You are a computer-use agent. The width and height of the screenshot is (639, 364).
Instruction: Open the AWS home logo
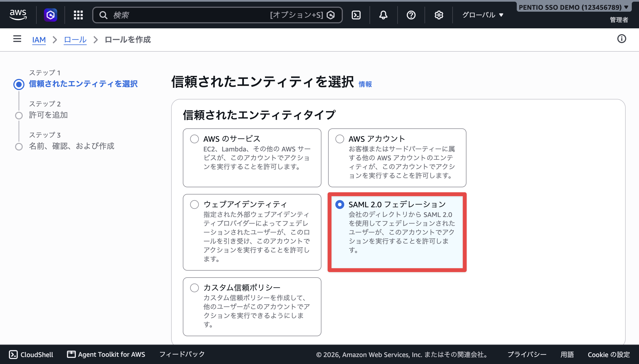[18, 15]
